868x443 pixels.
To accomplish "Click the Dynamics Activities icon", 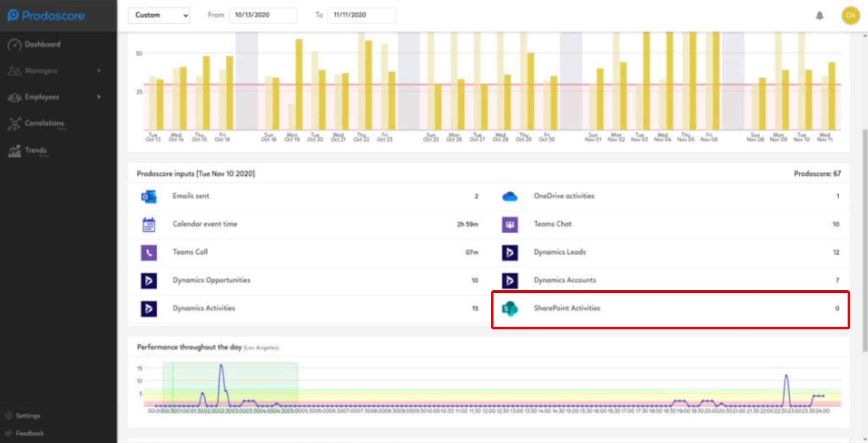I will (149, 308).
